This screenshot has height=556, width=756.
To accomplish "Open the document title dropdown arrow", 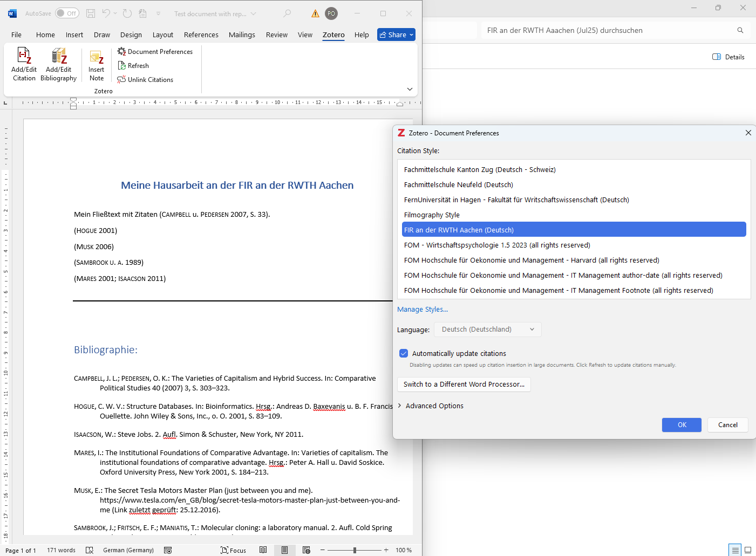I will point(254,13).
